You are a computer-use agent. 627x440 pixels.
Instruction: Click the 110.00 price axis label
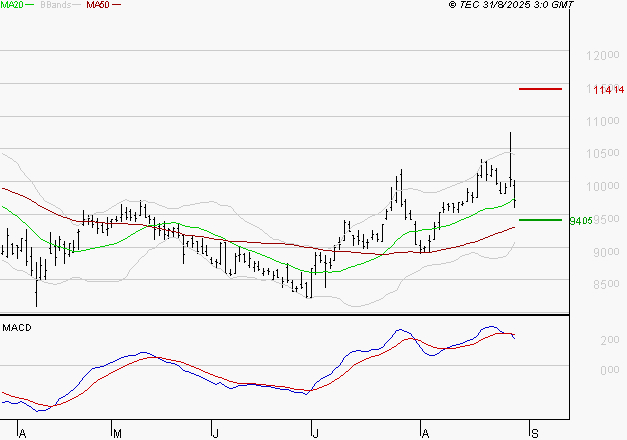pyautogui.click(x=603, y=121)
